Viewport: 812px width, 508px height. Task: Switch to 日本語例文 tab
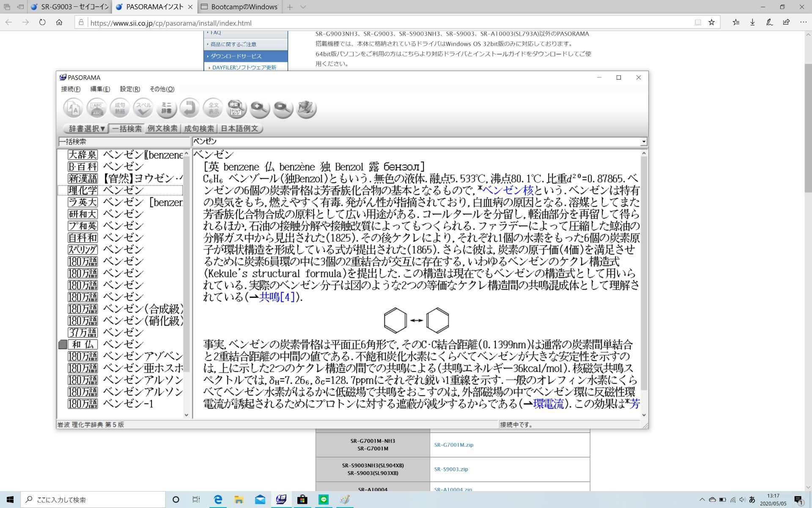pyautogui.click(x=239, y=129)
